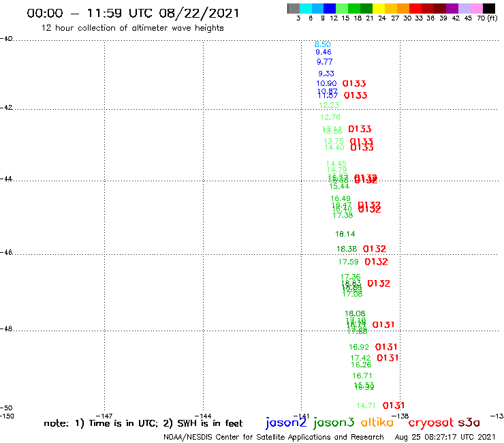Click the 17.38 wave height value

343,215
